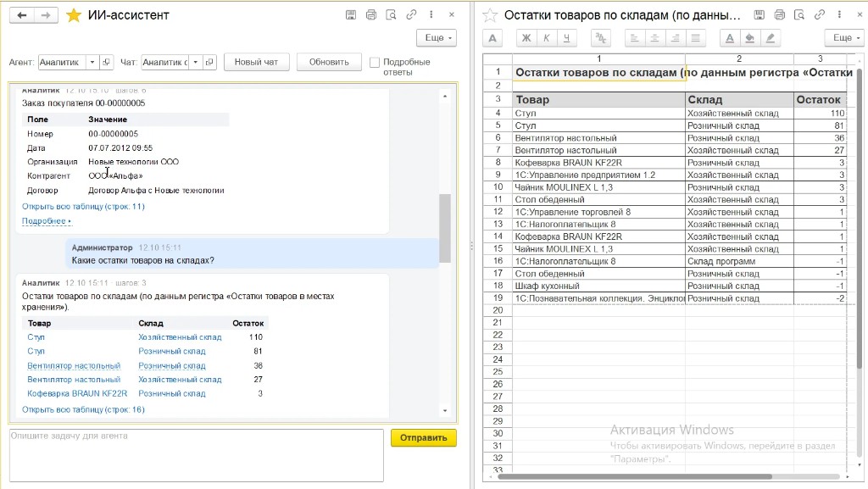
Task: Center the cell text
Action: [x=655, y=37]
